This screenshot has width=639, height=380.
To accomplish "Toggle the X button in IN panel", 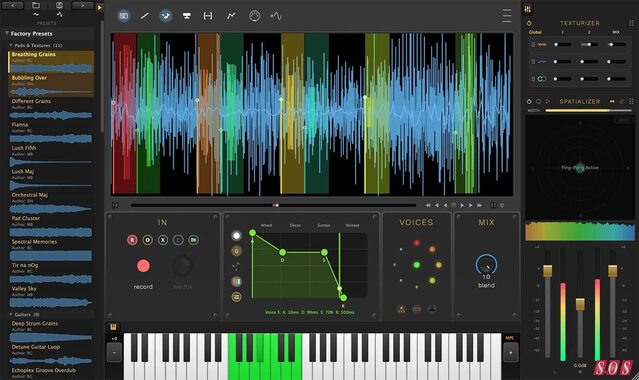I will (x=163, y=240).
